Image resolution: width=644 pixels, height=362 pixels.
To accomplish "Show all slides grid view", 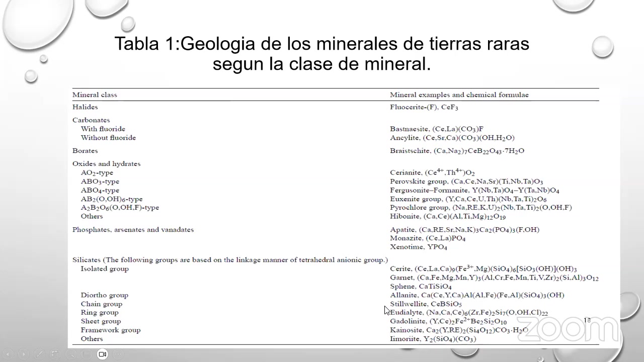I will coord(55,354).
